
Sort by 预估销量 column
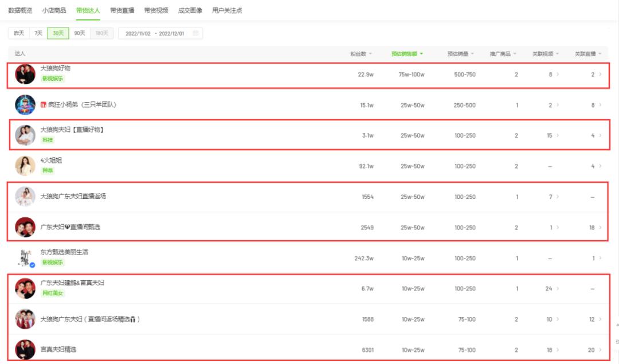coord(460,54)
